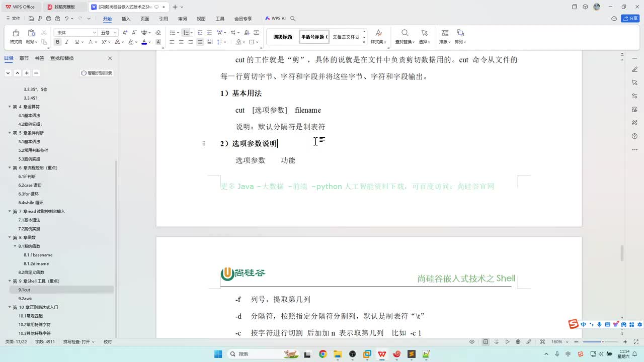This screenshot has width=644, height=362.
Task: Switch to the Page (页面) ribbon tab
Action: [x=145, y=19]
